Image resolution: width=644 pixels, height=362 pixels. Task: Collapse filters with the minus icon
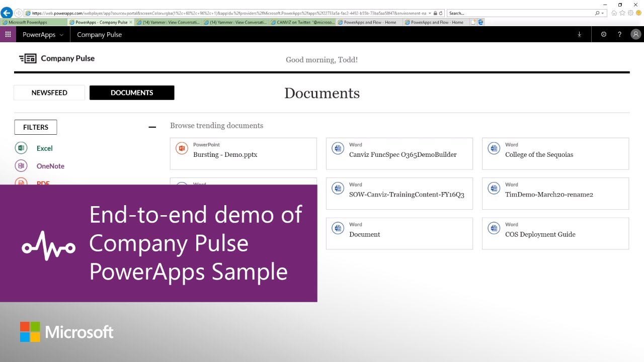click(x=152, y=127)
